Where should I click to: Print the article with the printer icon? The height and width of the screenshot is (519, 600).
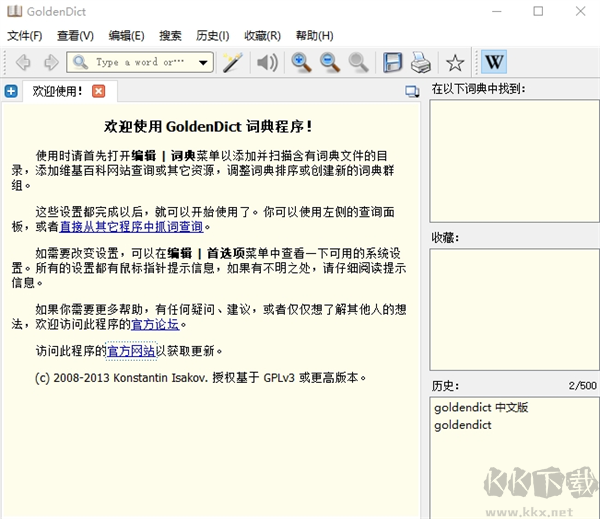(420, 63)
